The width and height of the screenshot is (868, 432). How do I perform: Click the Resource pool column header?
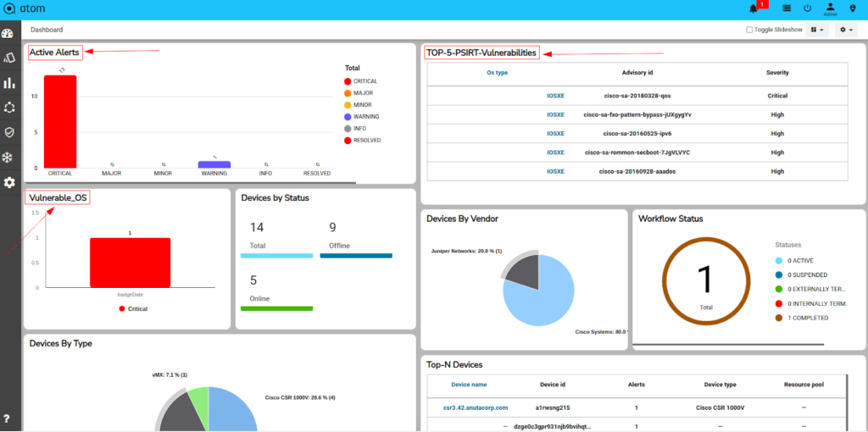click(804, 385)
